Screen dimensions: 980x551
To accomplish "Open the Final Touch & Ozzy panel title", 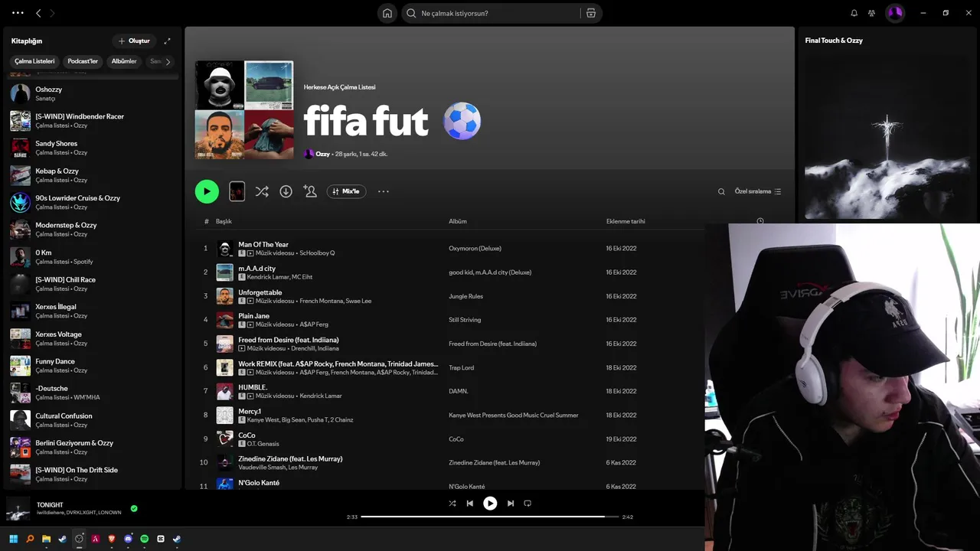I will 834,41.
